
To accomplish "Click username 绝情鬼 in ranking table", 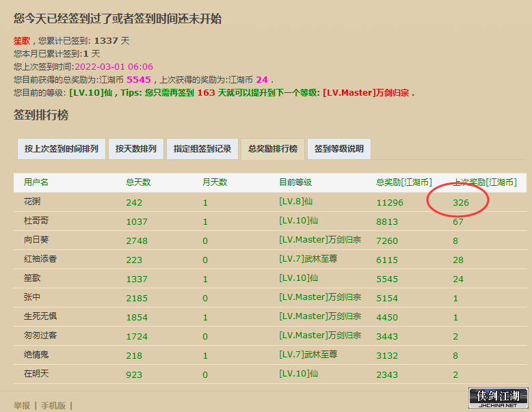I will pyautogui.click(x=36, y=355).
